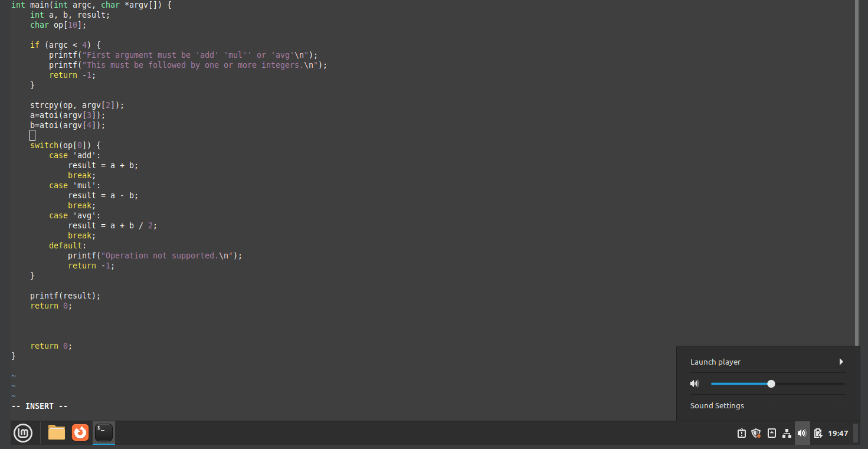The image size is (868, 449).
Task: Launch the Files folder icon in the panel
Action: point(57,433)
